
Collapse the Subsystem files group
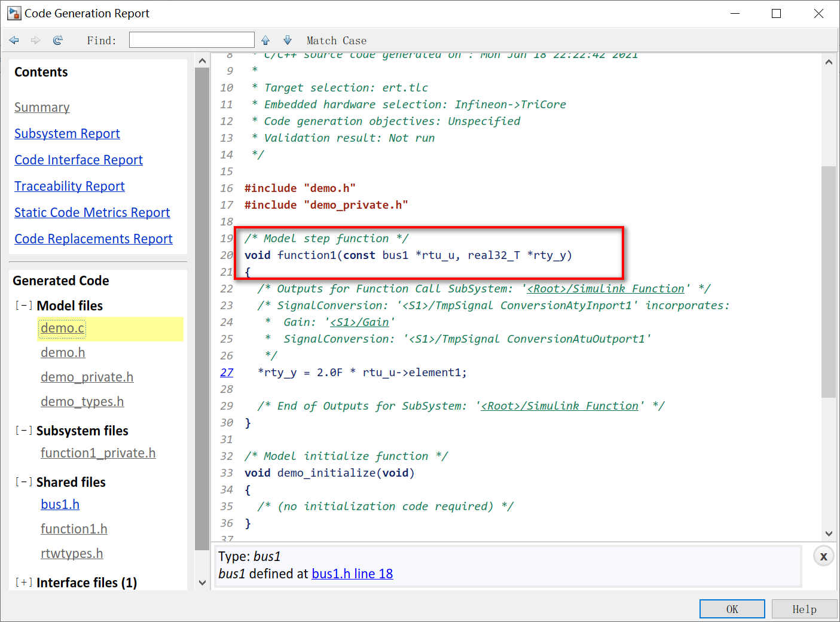pyautogui.click(x=24, y=431)
